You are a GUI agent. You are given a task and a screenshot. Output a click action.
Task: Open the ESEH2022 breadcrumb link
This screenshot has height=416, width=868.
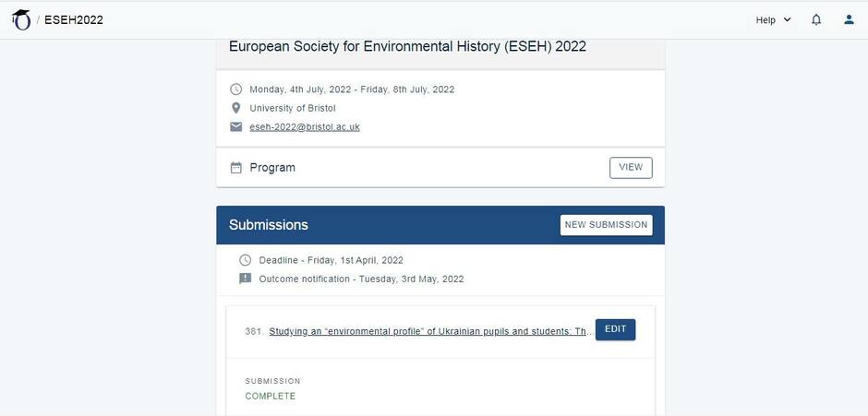[x=74, y=20]
